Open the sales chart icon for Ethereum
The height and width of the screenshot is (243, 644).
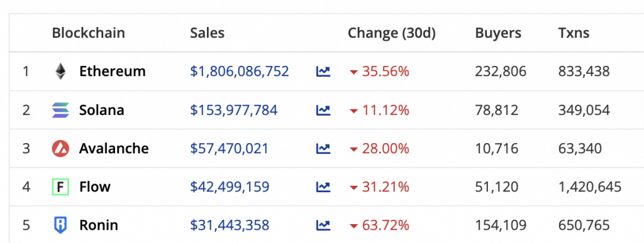pos(323,72)
